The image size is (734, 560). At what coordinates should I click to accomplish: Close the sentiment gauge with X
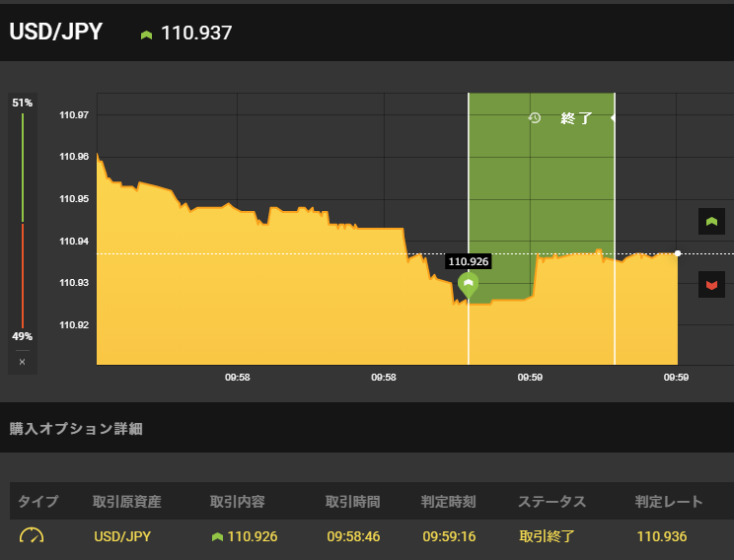point(22,362)
